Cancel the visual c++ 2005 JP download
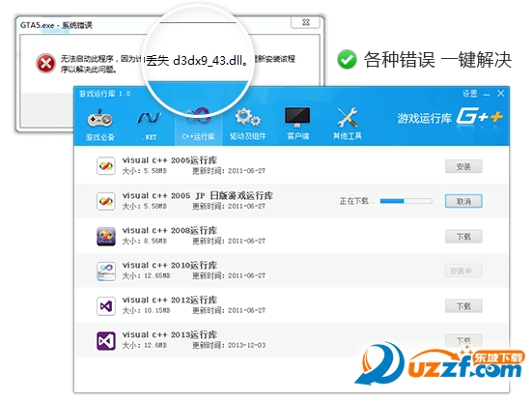The height and width of the screenshot is (401, 532). click(463, 201)
